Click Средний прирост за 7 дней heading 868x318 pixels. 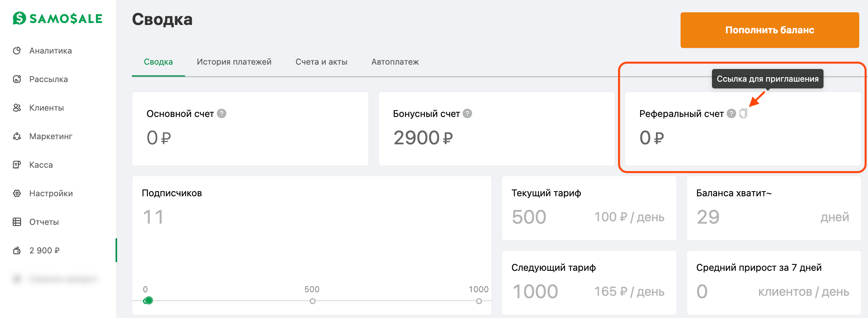point(759,268)
